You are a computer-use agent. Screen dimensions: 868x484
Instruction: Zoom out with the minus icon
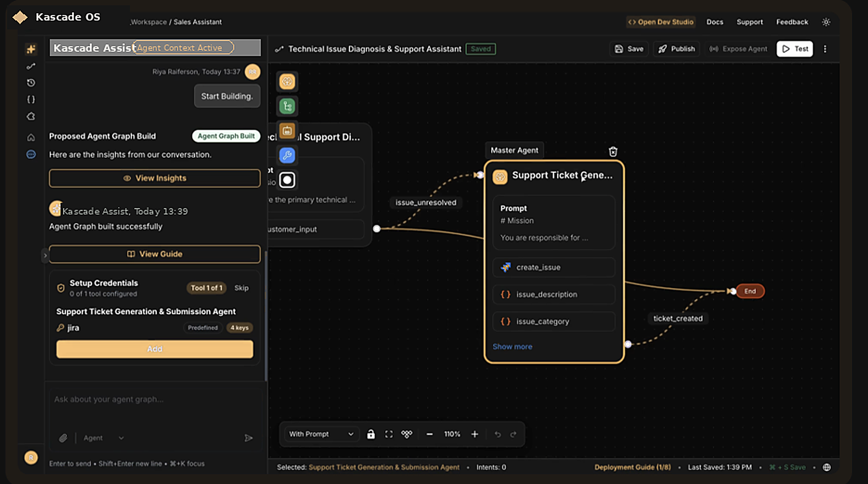click(430, 434)
